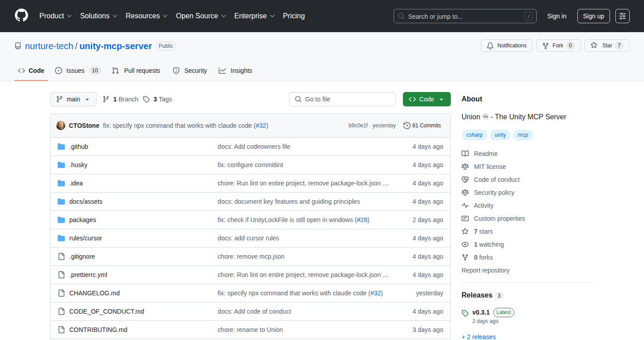Image resolution: width=644 pixels, height=340 pixels.
Task: Click the docs/assets folder icon
Action: pyautogui.click(x=61, y=201)
